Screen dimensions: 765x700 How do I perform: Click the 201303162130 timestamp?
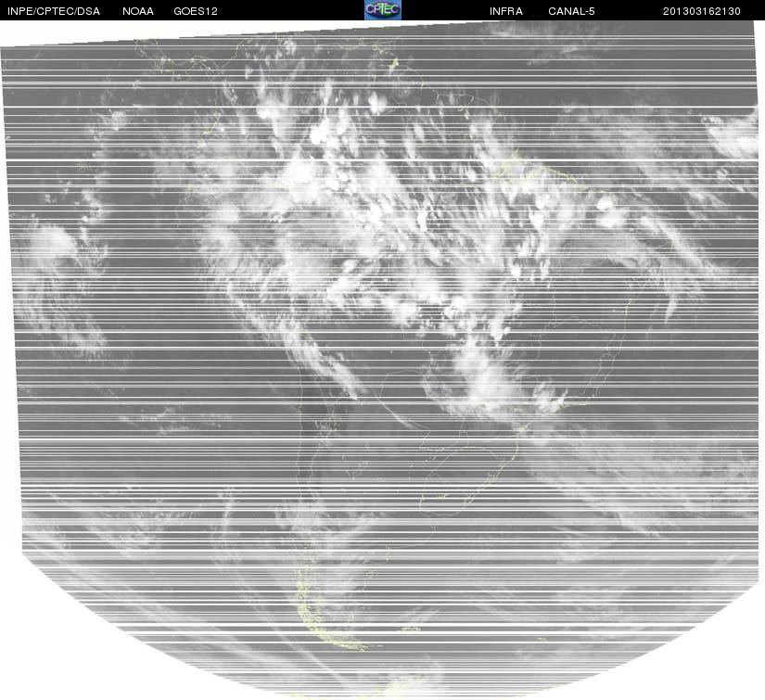click(702, 11)
